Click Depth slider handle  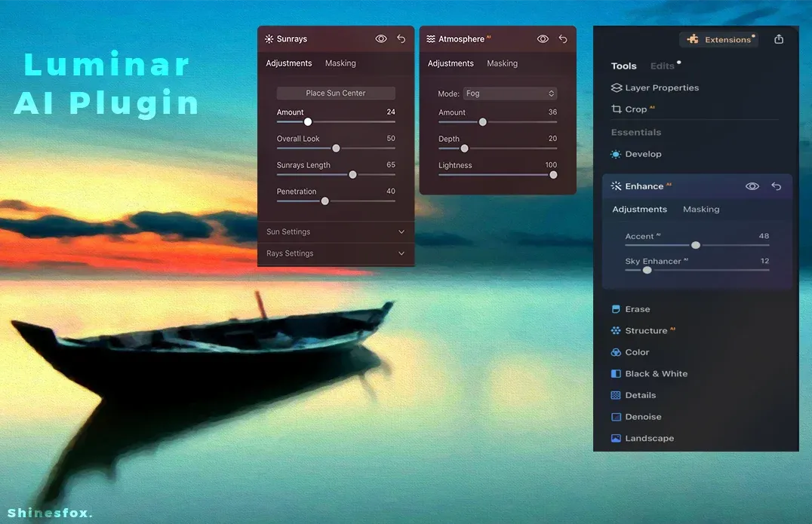(x=465, y=149)
